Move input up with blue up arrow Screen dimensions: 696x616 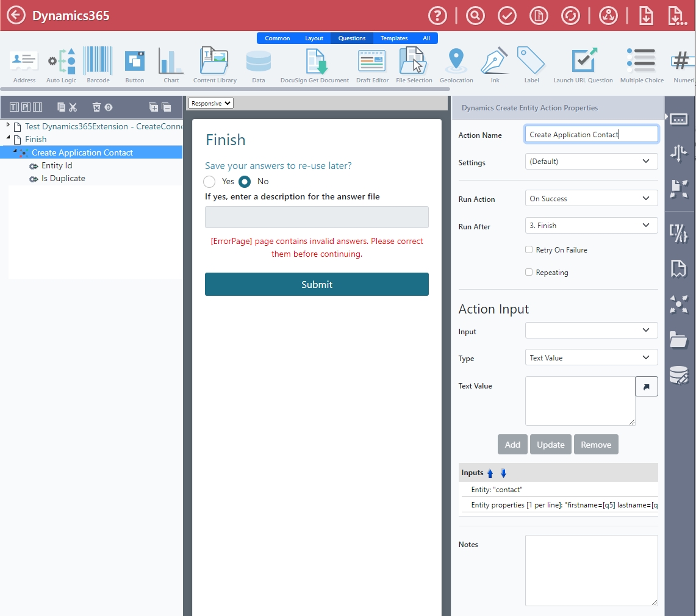click(x=490, y=473)
